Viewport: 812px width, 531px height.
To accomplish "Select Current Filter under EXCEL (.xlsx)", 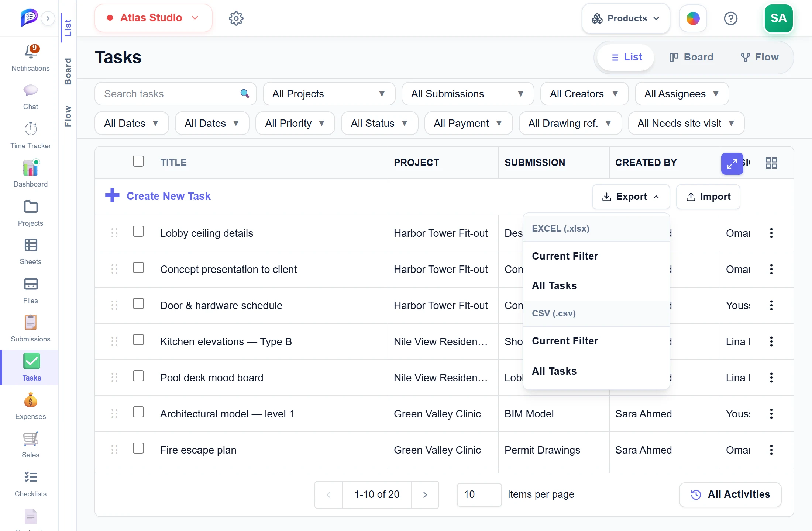I will point(596,256).
